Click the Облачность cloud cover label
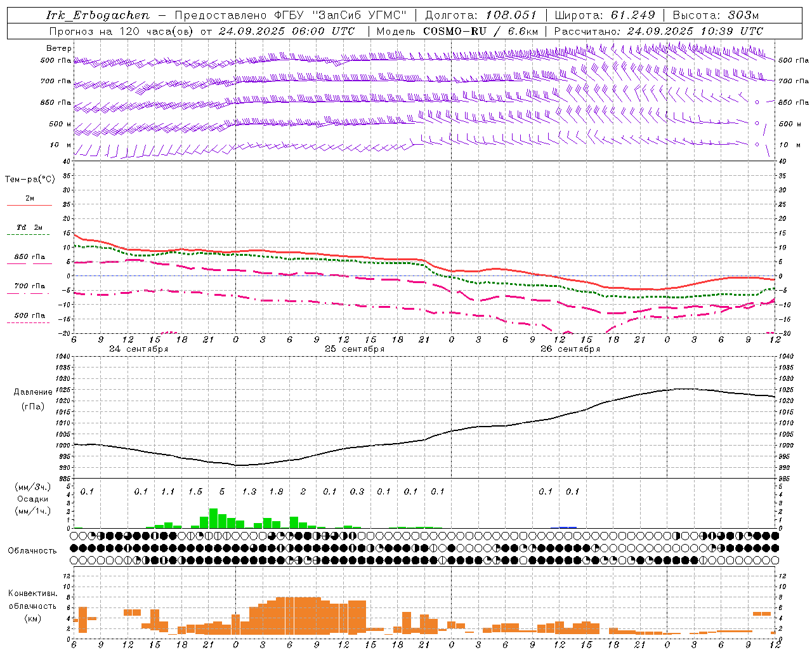Image resolution: width=812 pixels, height=650 pixels. 32,551
